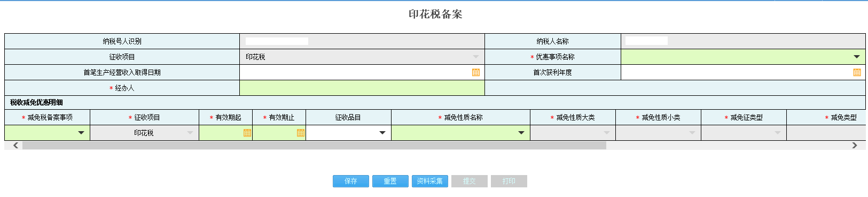Open calendar picker for 首次获利年度

point(857,72)
